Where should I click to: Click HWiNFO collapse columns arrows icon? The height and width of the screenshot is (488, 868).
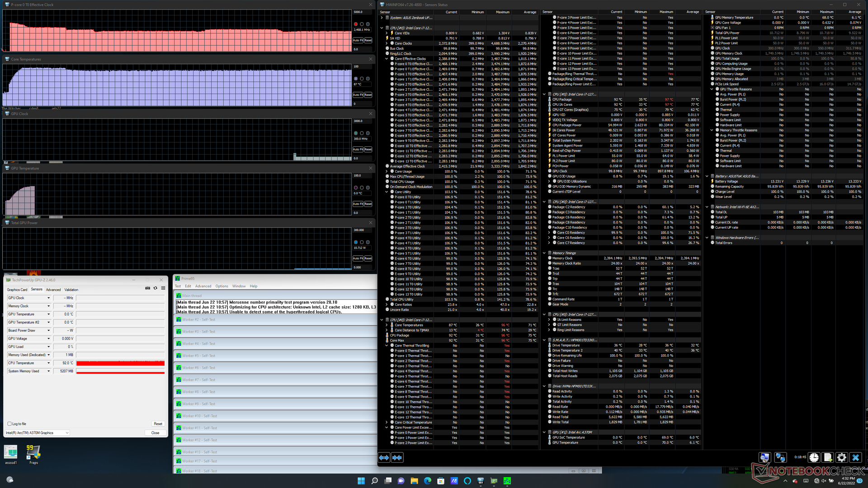397,458
